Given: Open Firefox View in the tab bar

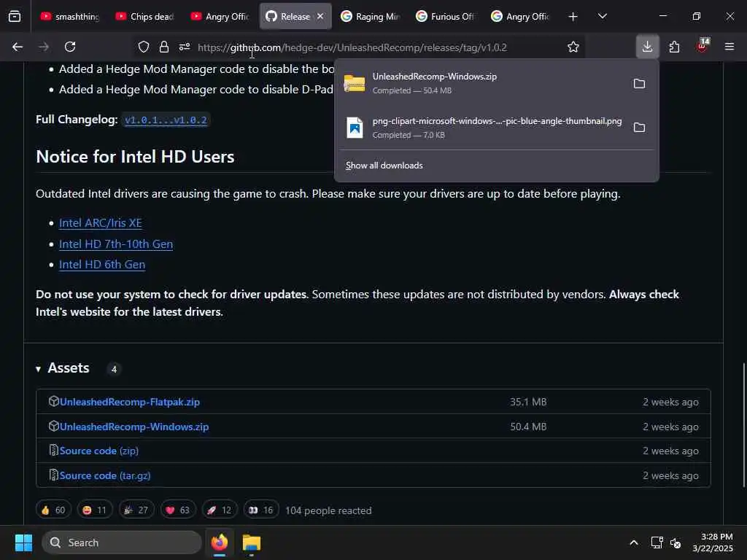Looking at the screenshot, I should tap(15, 17).
